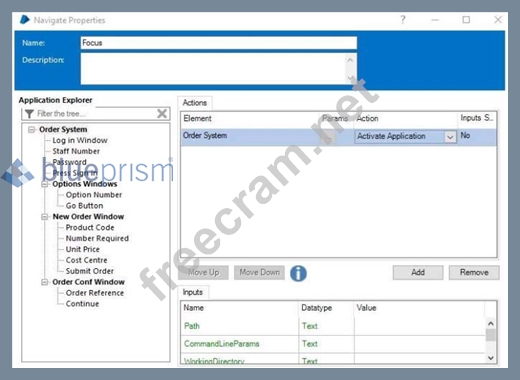Collapse the Options Windows node
Image resolution: width=520 pixels, height=380 pixels.
pyautogui.click(x=45, y=184)
